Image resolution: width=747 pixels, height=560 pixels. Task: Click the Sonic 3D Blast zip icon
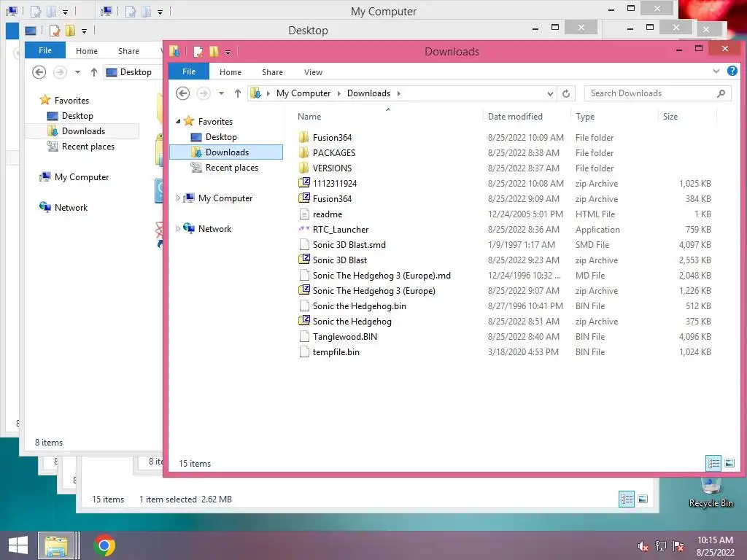click(x=304, y=260)
